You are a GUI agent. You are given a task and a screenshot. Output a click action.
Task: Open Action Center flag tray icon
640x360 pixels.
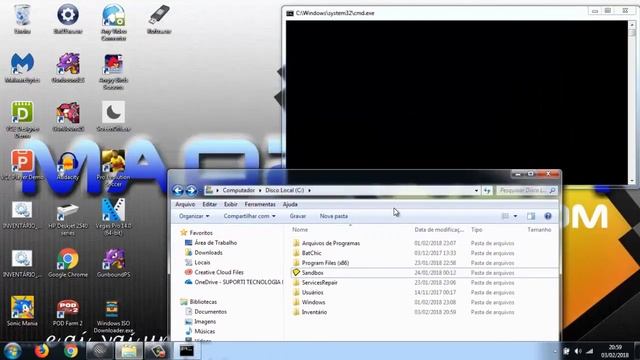click(x=566, y=351)
